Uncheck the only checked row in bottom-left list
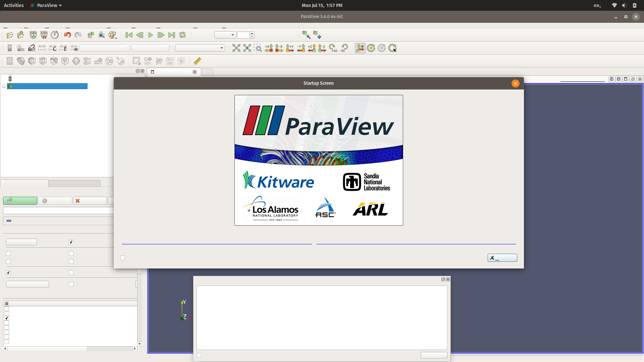 (x=7, y=318)
